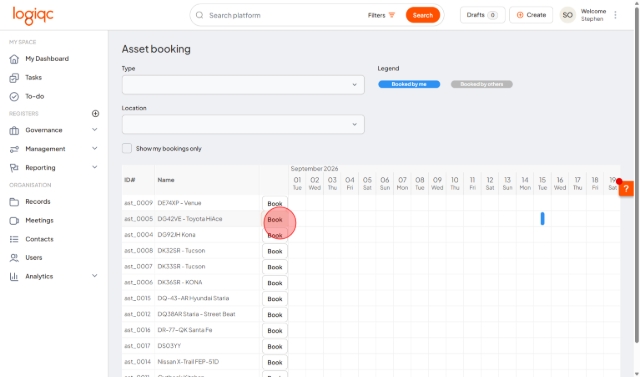Image resolution: width=640 pixels, height=377 pixels.
Task: Click the Users people icon
Action: point(14,257)
